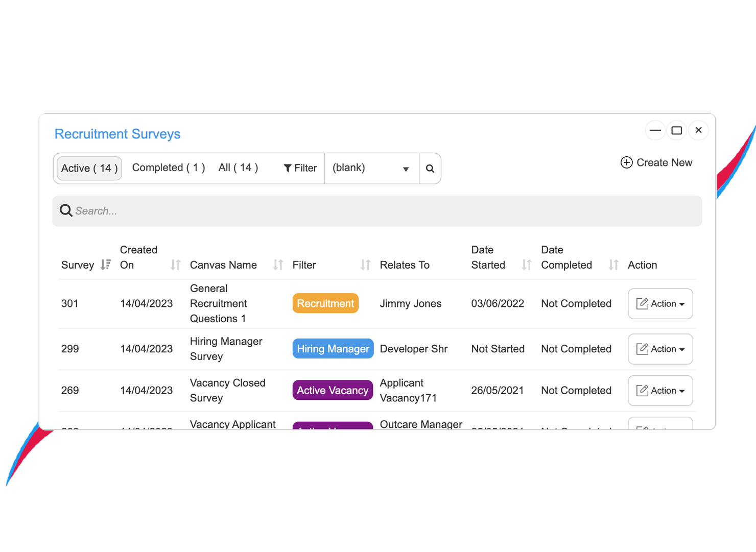This screenshot has height=552, width=756.
Task: Select the Active Vacancy badge on survey 269
Action: click(333, 390)
